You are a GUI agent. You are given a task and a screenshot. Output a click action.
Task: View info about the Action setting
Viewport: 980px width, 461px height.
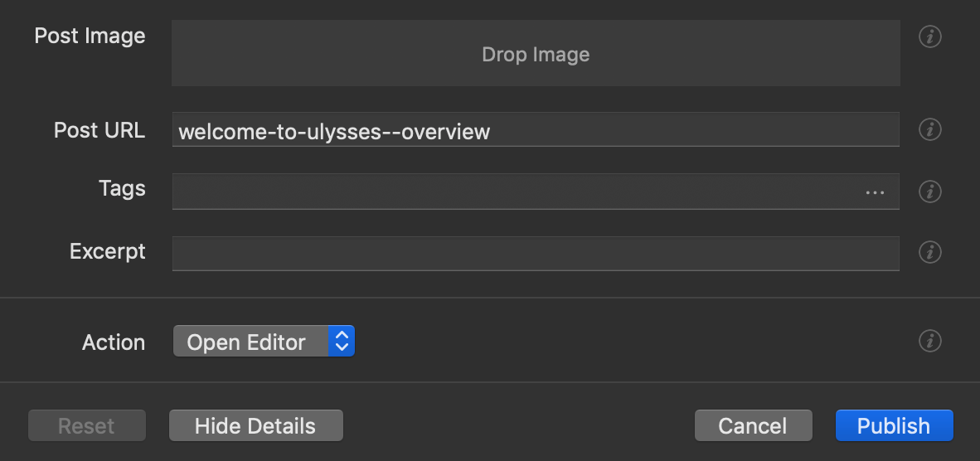tap(930, 341)
